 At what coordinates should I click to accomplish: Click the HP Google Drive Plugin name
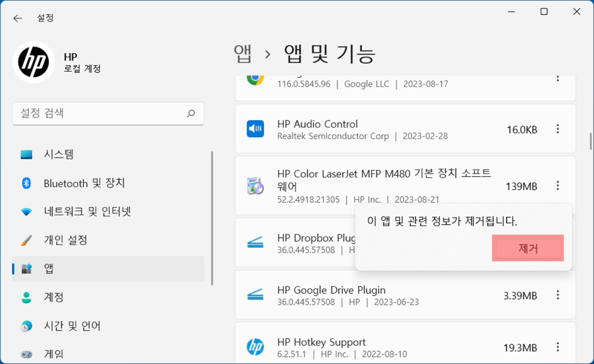point(331,290)
